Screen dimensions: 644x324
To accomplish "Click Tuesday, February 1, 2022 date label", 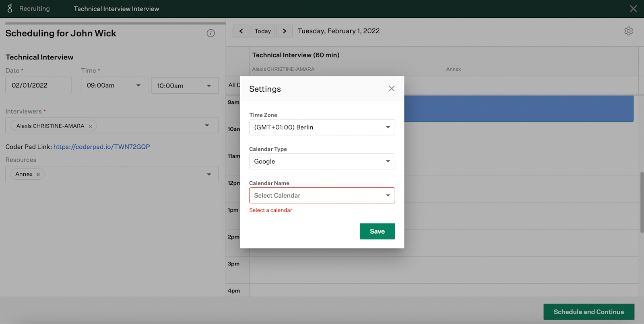I will pyautogui.click(x=339, y=31).
